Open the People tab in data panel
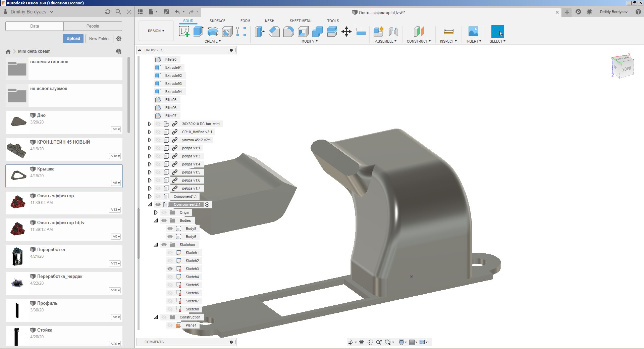 (x=93, y=26)
